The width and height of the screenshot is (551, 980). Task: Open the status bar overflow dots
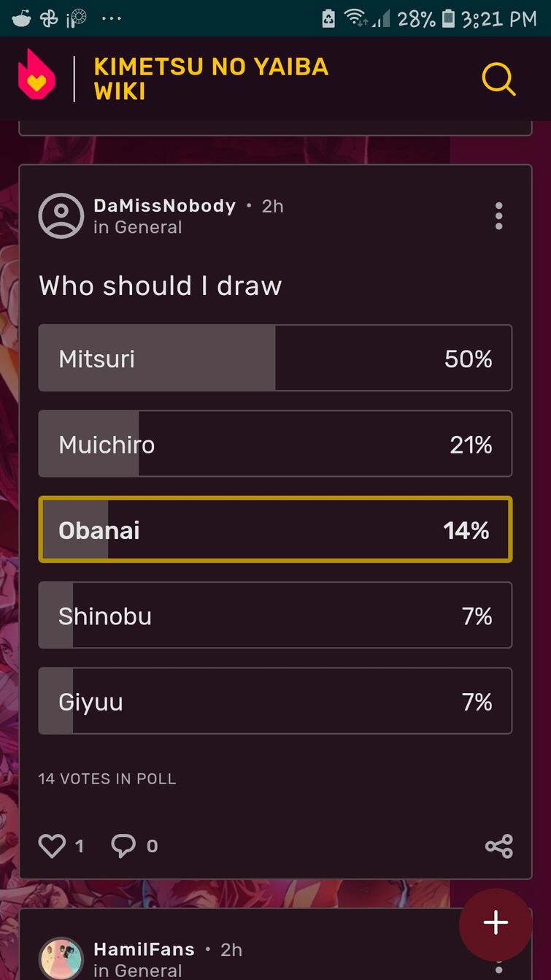pyautogui.click(x=112, y=18)
